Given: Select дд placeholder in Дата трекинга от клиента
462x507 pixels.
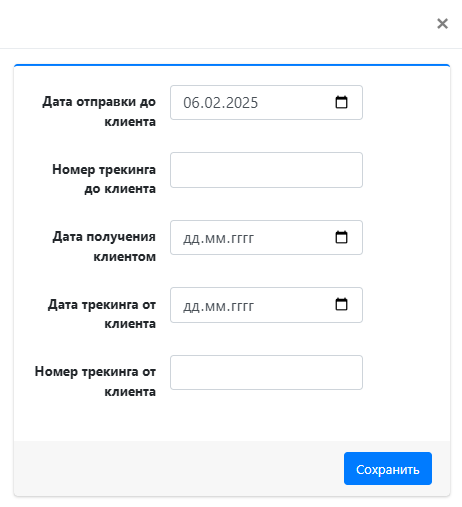Looking at the screenshot, I should pos(191,306).
